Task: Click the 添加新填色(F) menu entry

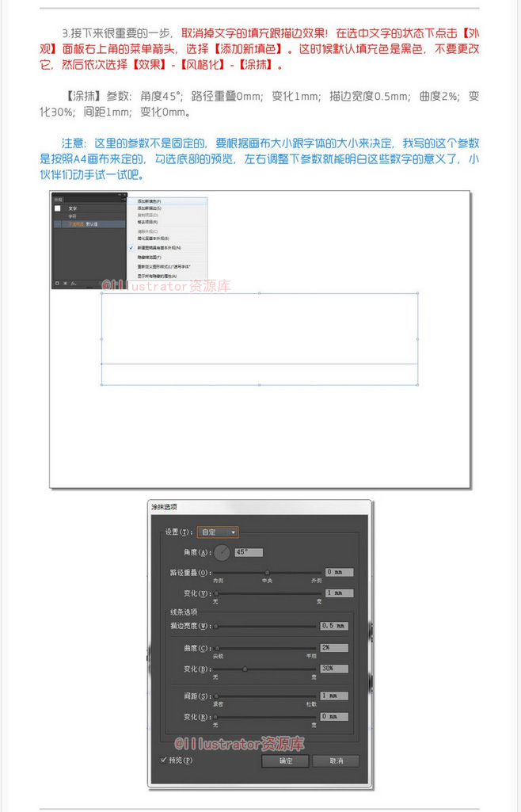Action: click(167, 201)
